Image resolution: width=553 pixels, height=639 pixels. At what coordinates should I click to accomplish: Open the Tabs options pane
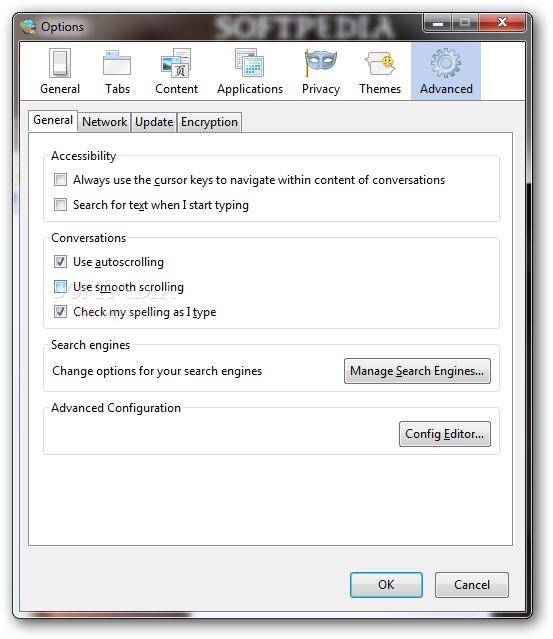117,71
